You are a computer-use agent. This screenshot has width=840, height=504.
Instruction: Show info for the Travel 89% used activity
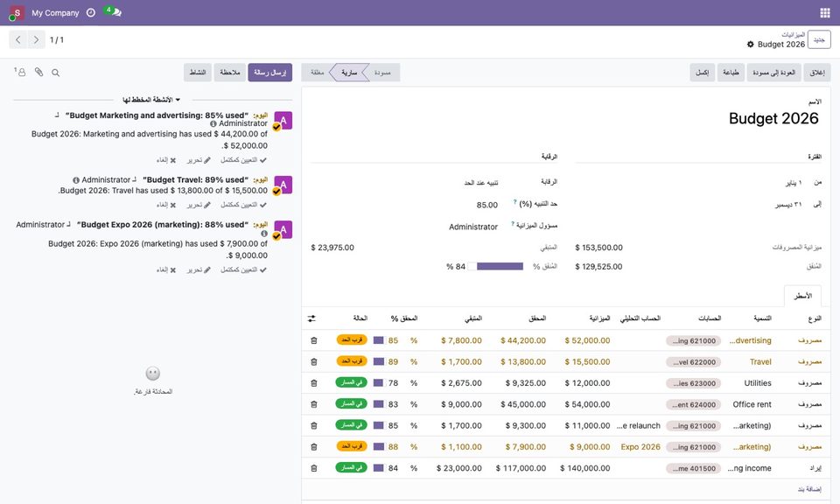click(76, 180)
